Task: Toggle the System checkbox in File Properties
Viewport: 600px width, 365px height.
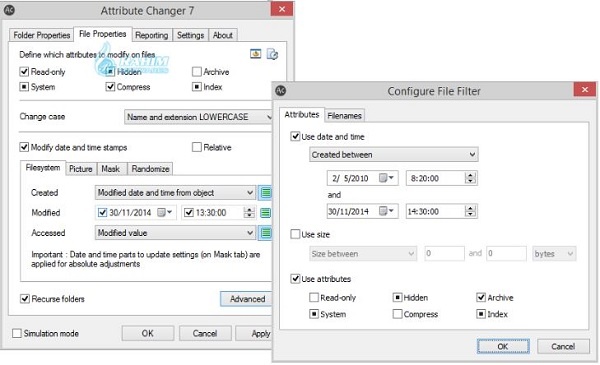Action: 24,87
